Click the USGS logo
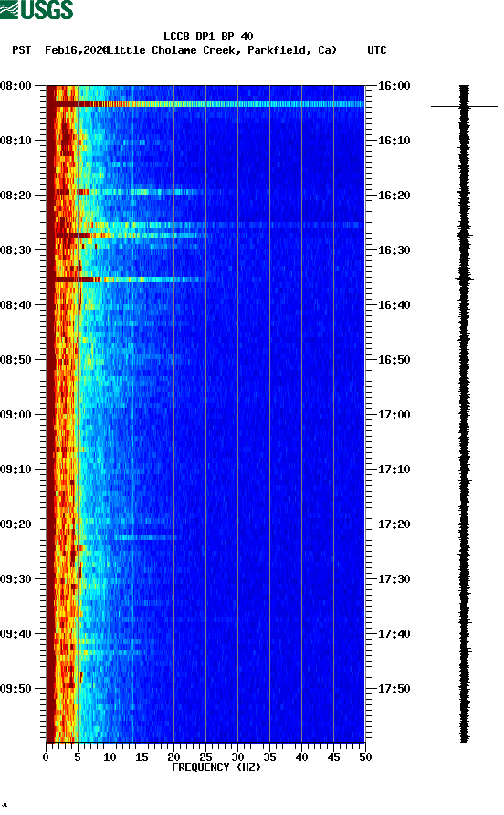The height and width of the screenshot is (815, 504). tap(37, 9)
